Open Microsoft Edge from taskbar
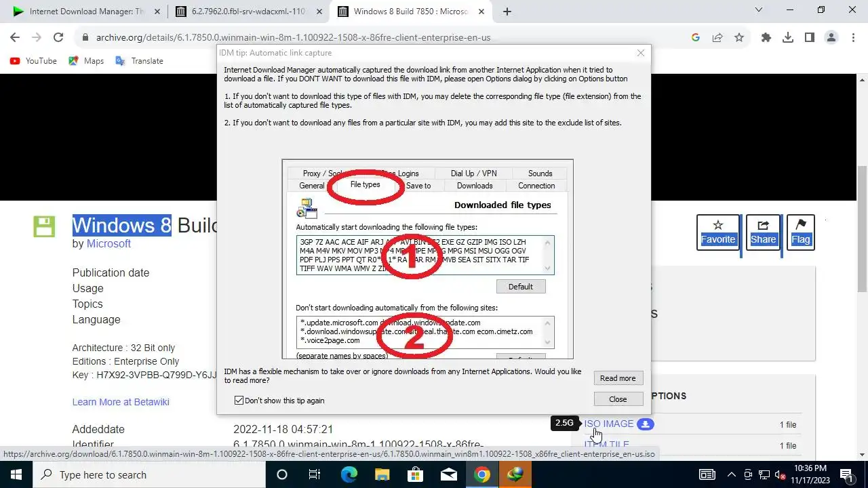 click(349, 474)
